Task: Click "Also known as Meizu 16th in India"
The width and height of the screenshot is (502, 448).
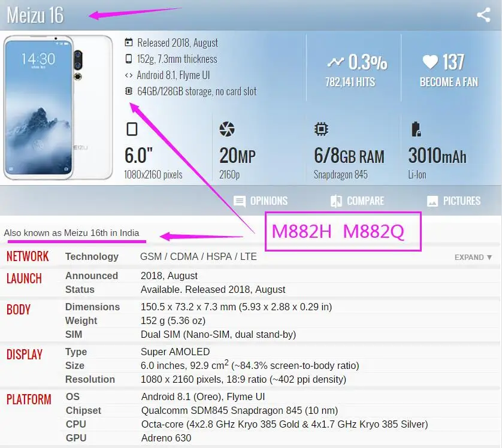Action: click(x=71, y=233)
